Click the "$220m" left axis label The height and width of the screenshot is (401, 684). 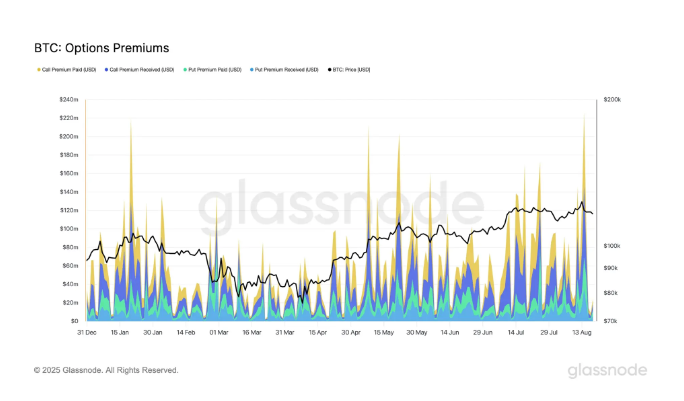tap(69, 118)
